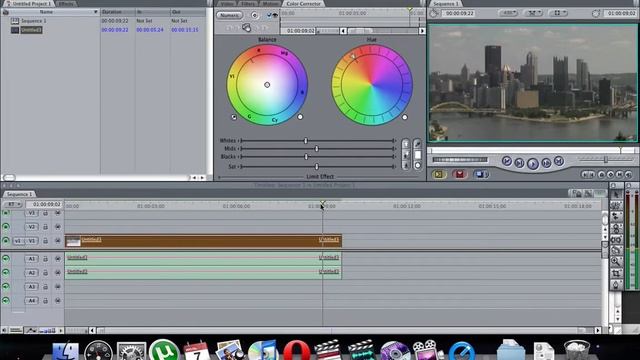
Task: Select the Color Corrector tab
Action: [x=303, y=4]
